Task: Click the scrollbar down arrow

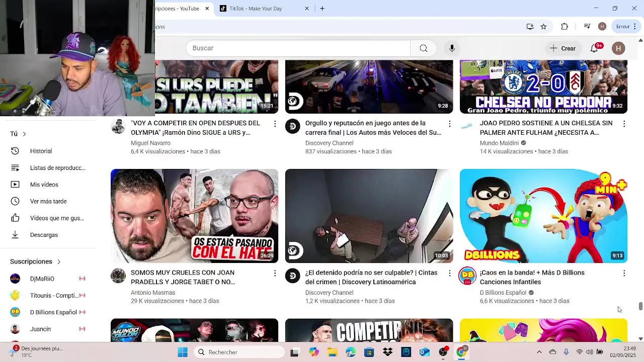Action: coord(640,339)
